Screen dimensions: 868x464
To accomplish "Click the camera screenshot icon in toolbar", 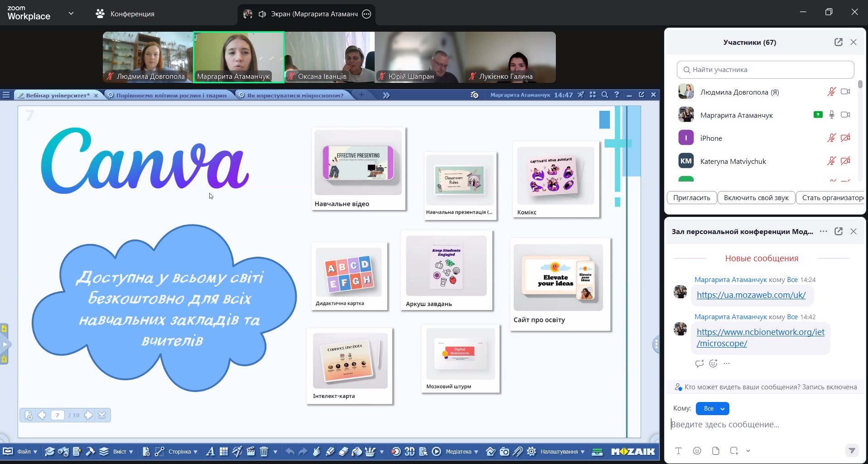I will point(504,451).
